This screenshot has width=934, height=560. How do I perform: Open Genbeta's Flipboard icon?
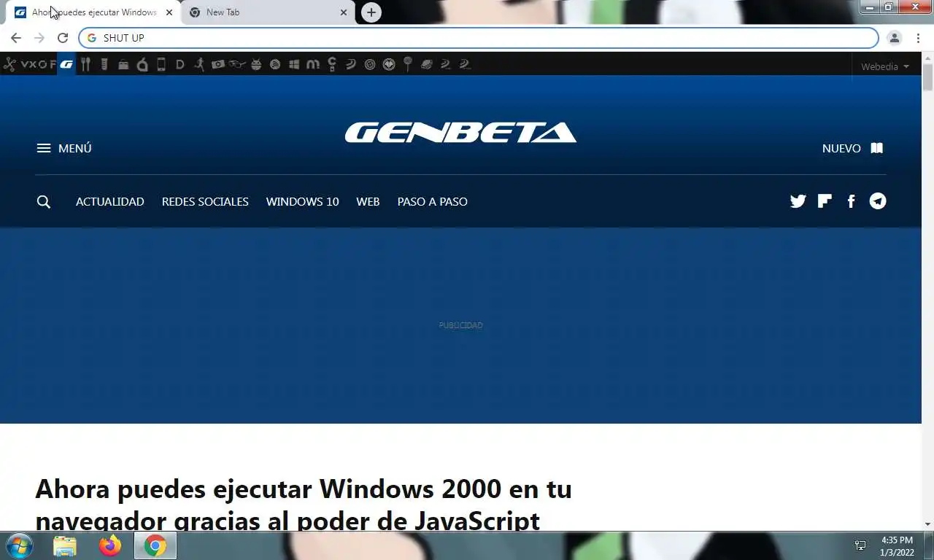825,201
